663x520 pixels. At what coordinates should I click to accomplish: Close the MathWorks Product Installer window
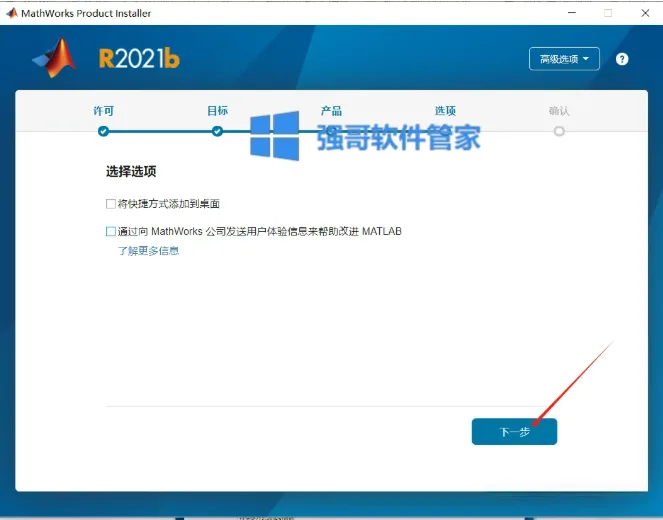point(645,13)
